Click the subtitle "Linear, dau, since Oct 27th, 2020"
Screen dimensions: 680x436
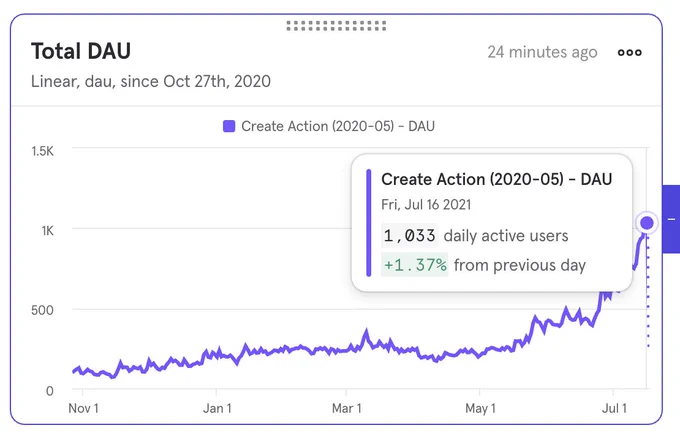pyautogui.click(x=150, y=82)
